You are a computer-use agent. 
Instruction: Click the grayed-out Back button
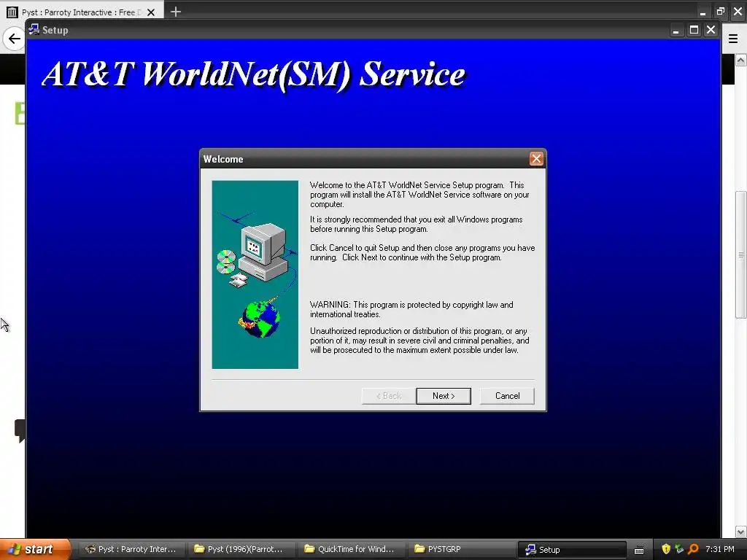click(389, 396)
